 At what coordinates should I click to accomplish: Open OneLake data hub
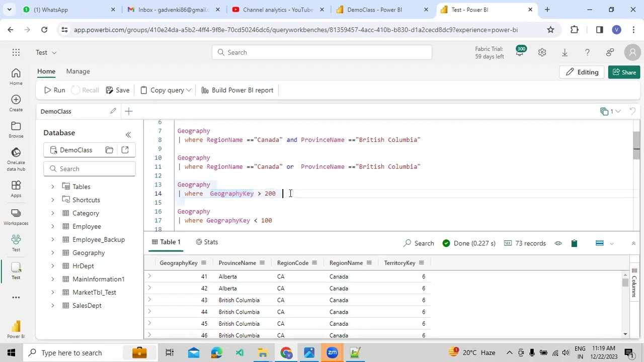pyautogui.click(x=16, y=159)
